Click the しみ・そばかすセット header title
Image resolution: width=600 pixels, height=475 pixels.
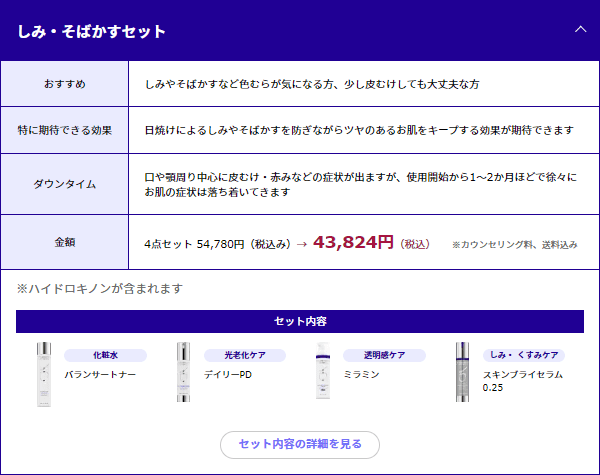(x=91, y=31)
